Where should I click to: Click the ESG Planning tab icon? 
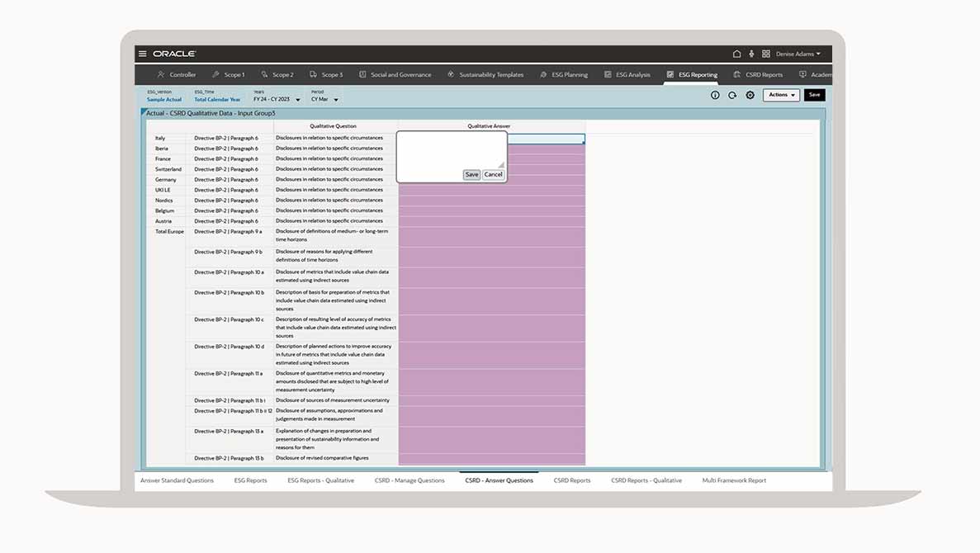click(543, 74)
